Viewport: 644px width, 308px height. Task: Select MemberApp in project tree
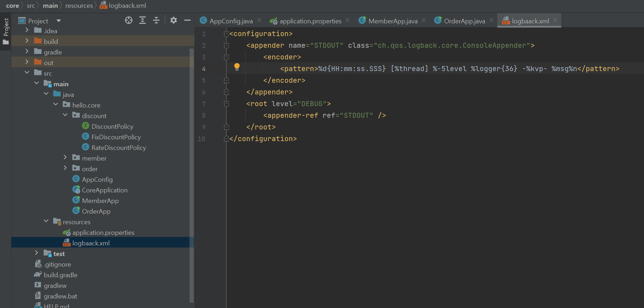pyautogui.click(x=100, y=201)
